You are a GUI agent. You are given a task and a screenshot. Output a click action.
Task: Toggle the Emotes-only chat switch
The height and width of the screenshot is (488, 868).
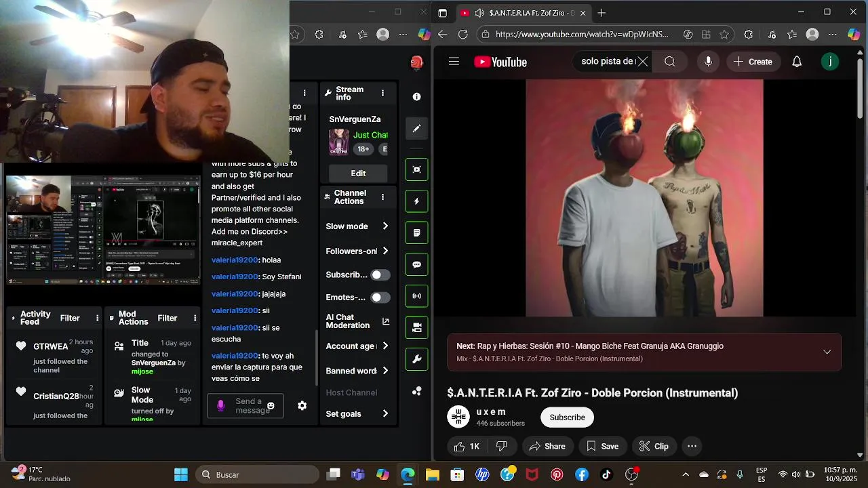[x=380, y=297]
